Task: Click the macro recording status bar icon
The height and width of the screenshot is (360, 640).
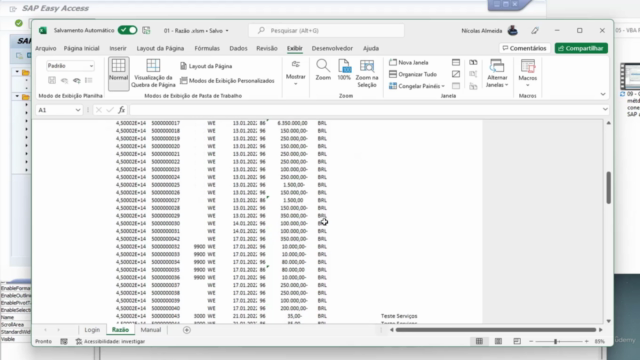Action: pyautogui.click(x=64, y=341)
